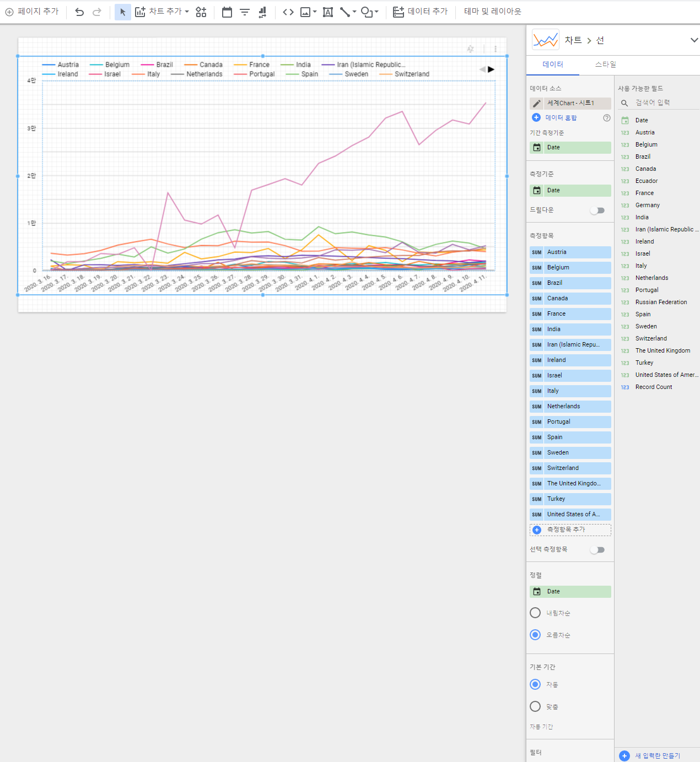Image resolution: width=700 pixels, height=762 pixels.
Task: Click the next legend page arrow on chart
Action: coord(491,69)
